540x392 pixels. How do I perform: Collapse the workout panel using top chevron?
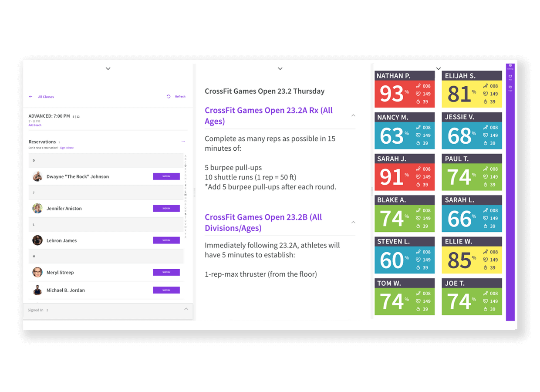280,68
